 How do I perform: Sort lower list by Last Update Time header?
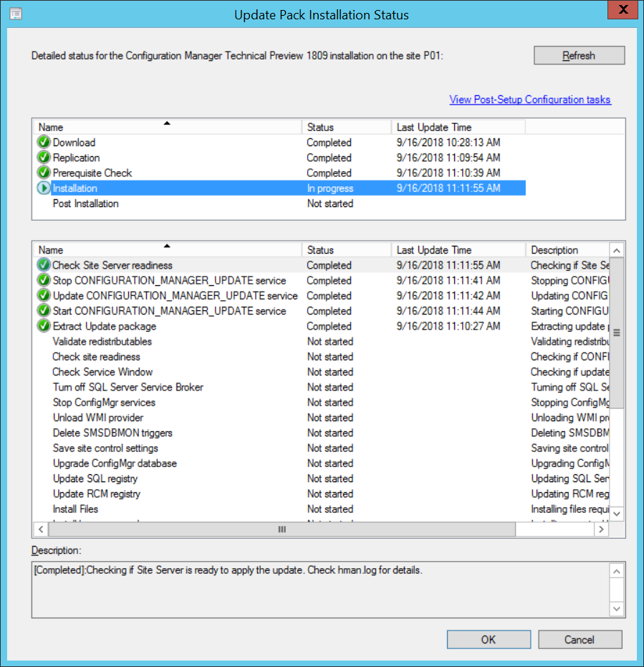458,250
